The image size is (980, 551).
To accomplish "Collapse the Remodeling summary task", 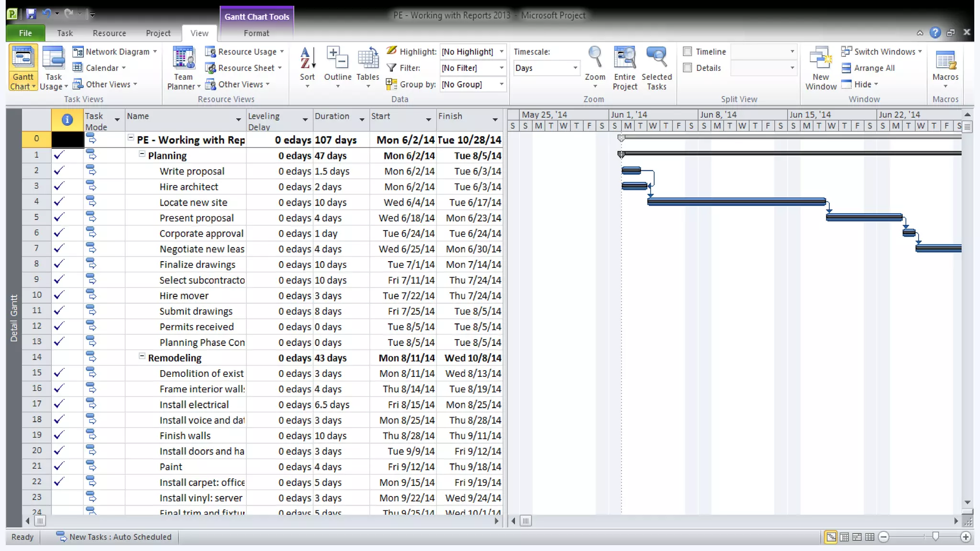I will tap(142, 356).
